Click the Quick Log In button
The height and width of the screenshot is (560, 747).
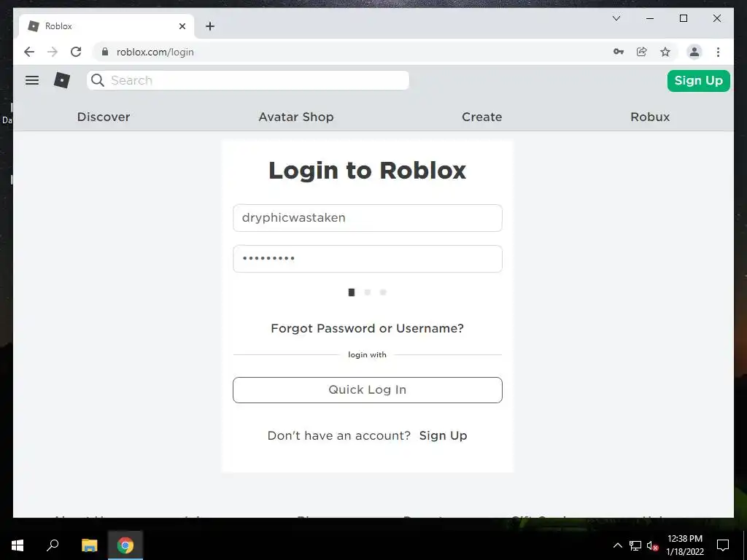368,389
